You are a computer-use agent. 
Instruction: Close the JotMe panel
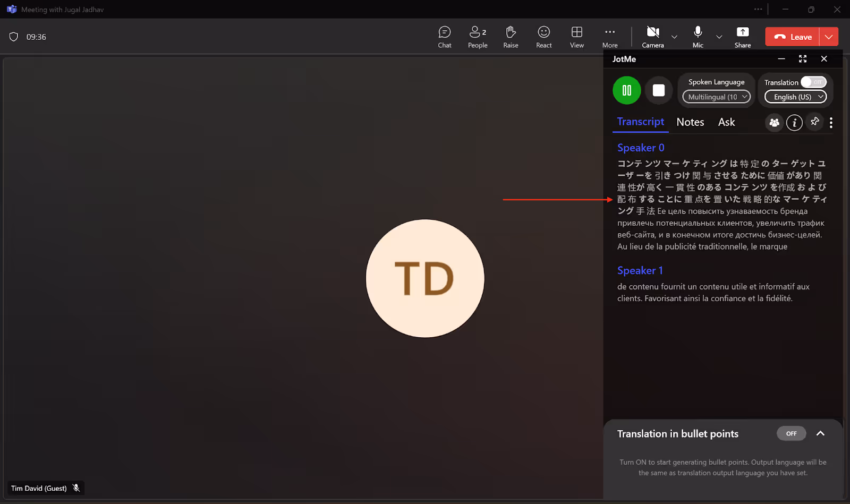pos(824,59)
